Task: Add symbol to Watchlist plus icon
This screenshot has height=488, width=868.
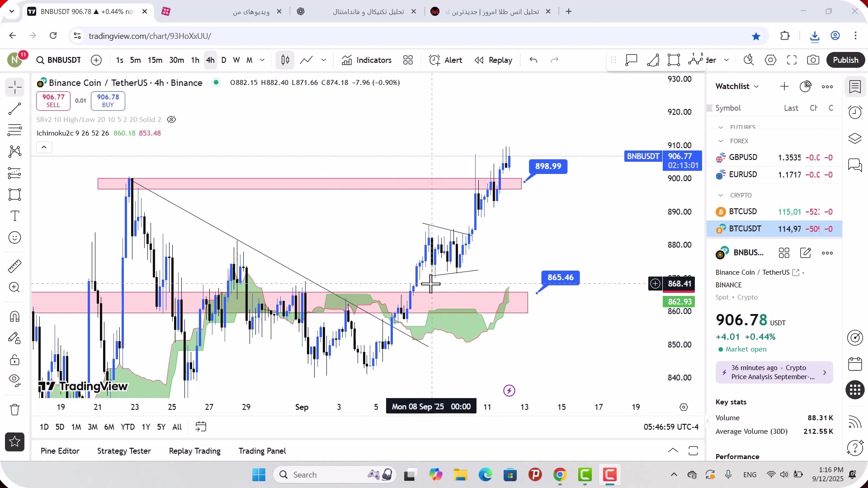Action: click(784, 86)
